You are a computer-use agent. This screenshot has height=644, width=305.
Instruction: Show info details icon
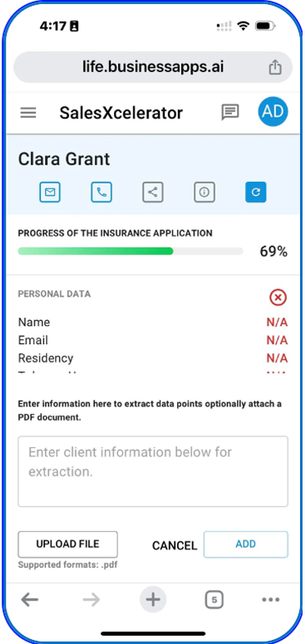coord(204,192)
